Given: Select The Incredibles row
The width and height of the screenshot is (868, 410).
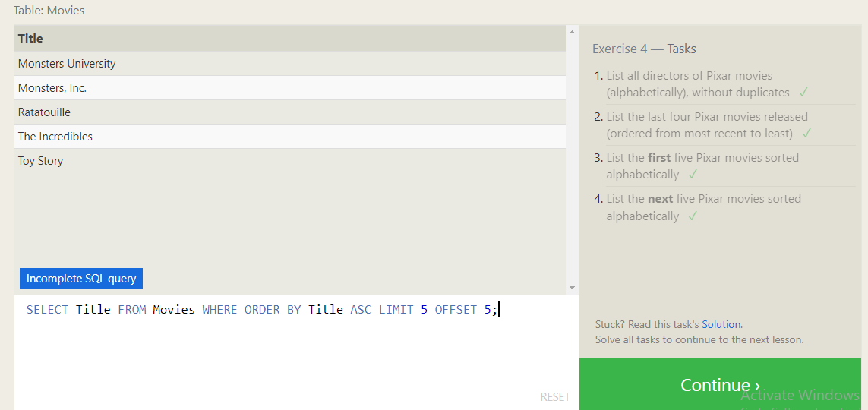Looking at the screenshot, I should click(x=289, y=137).
